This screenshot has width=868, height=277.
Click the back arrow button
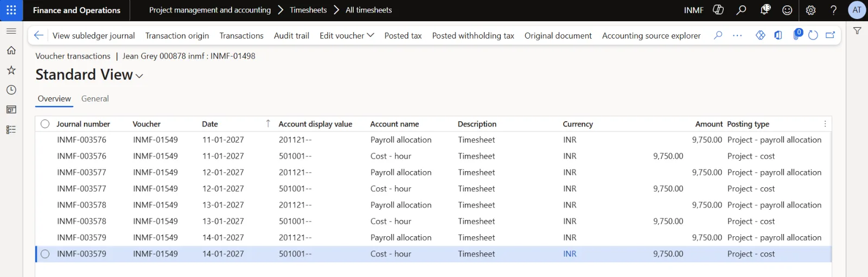pos(39,35)
